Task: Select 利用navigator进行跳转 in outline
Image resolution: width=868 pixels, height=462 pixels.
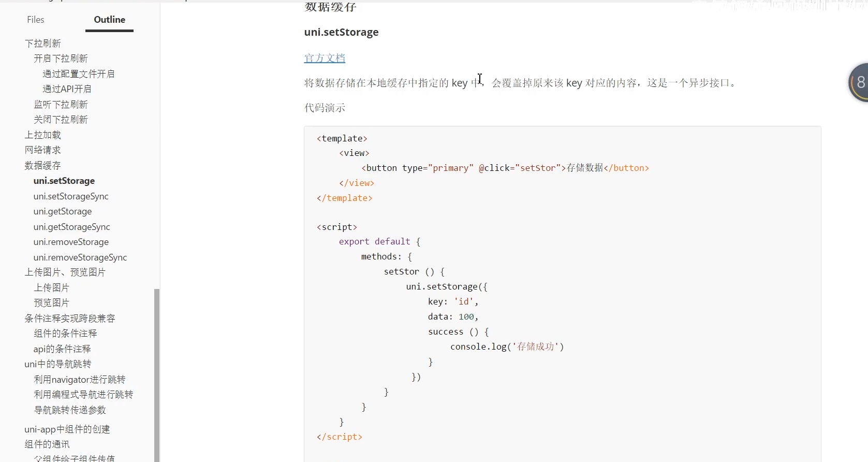Action: click(x=80, y=380)
